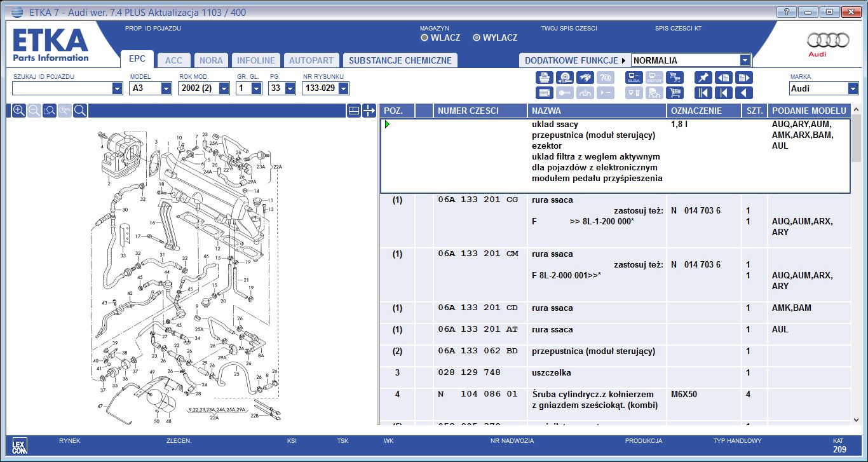868x462 pixels.
Task: Open the NORMALIA additional functions dropdown
Action: (745, 60)
